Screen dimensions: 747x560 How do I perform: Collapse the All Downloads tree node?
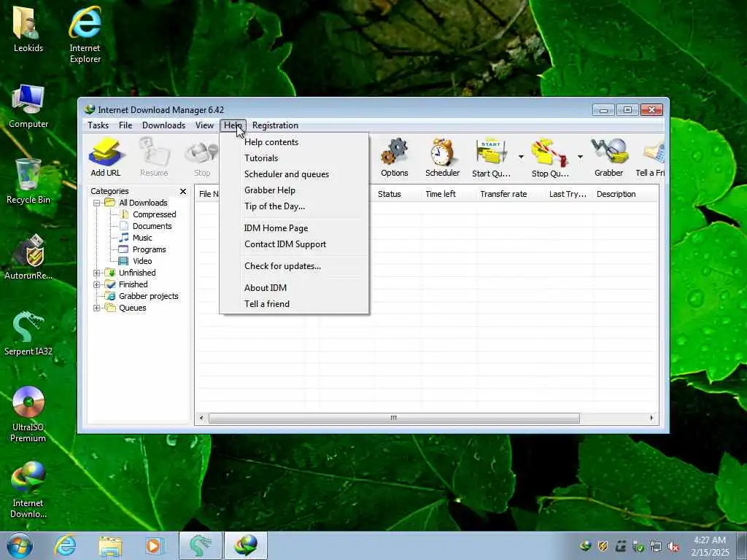pyautogui.click(x=97, y=203)
